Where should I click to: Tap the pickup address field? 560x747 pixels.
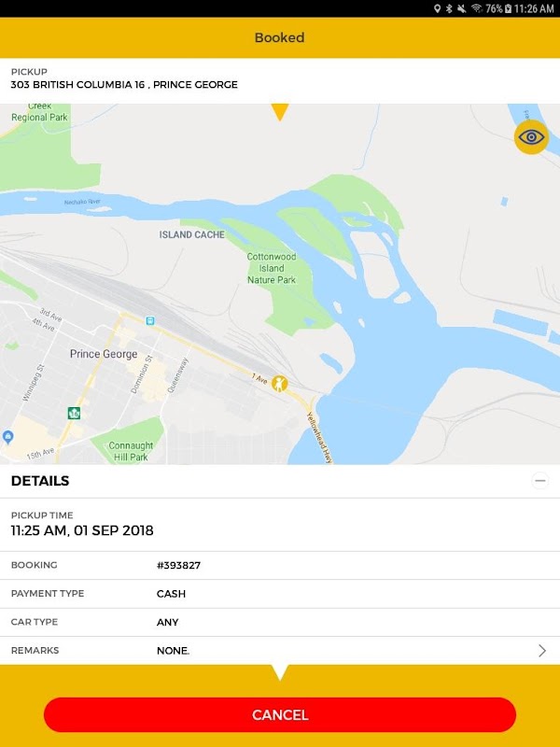pyautogui.click(x=280, y=80)
